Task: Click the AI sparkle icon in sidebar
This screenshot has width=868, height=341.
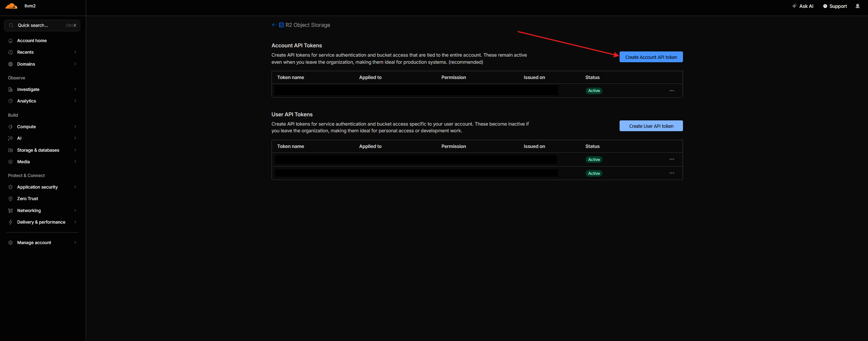Action: pyautogui.click(x=10, y=138)
